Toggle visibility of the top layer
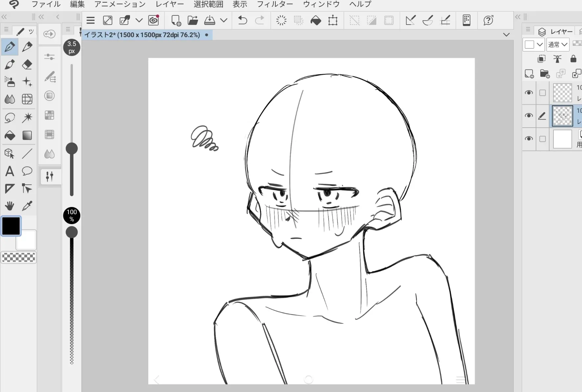 pos(529,93)
